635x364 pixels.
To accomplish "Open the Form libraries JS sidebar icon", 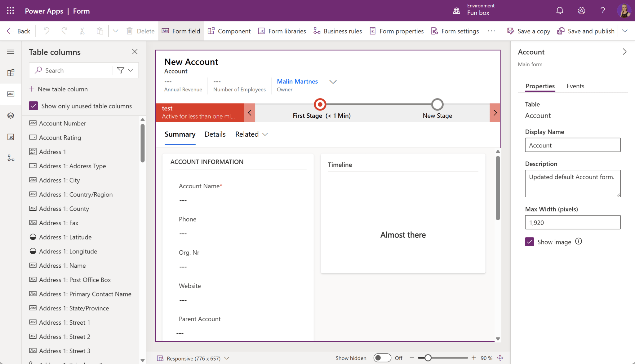I will click(x=11, y=137).
